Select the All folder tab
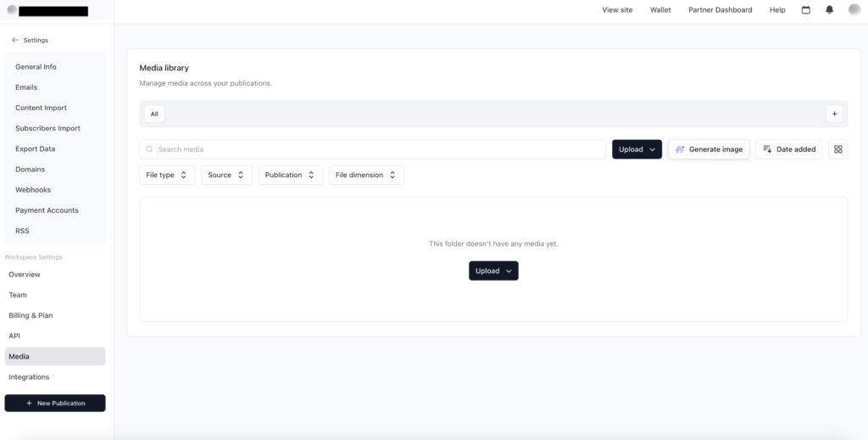The width and height of the screenshot is (868, 440). point(154,114)
